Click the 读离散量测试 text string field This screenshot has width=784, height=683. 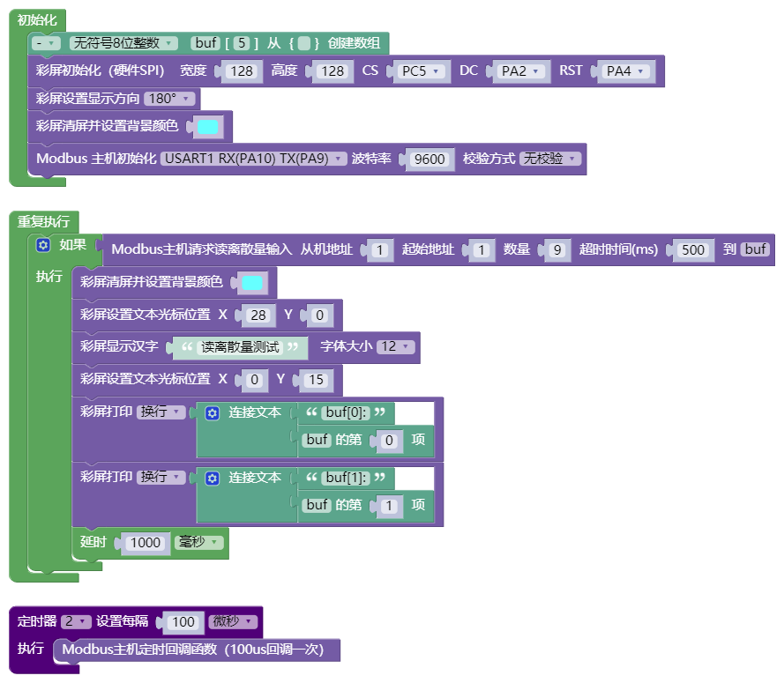pos(240,346)
